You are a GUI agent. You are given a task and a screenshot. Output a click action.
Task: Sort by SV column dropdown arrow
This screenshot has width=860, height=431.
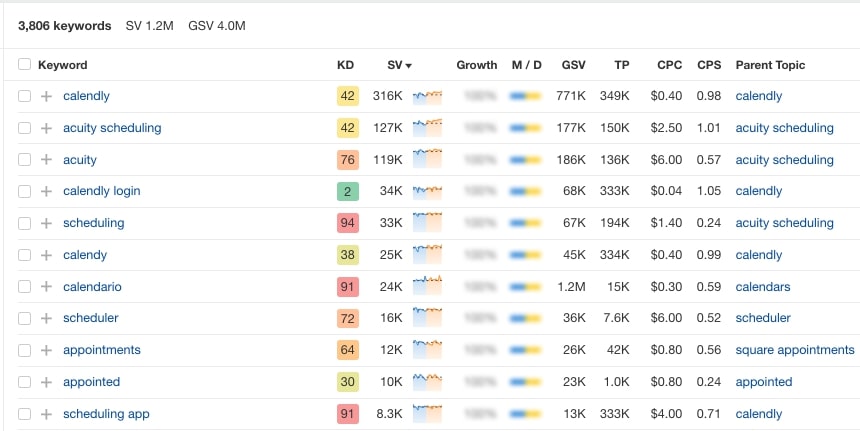click(408, 66)
